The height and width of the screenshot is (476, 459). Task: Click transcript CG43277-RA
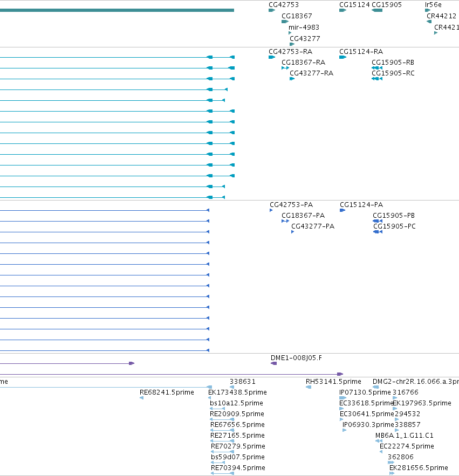pyautogui.click(x=311, y=73)
